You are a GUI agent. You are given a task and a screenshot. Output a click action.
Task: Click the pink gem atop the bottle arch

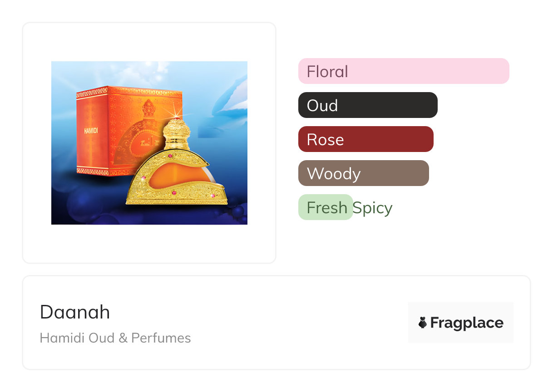[171, 156]
